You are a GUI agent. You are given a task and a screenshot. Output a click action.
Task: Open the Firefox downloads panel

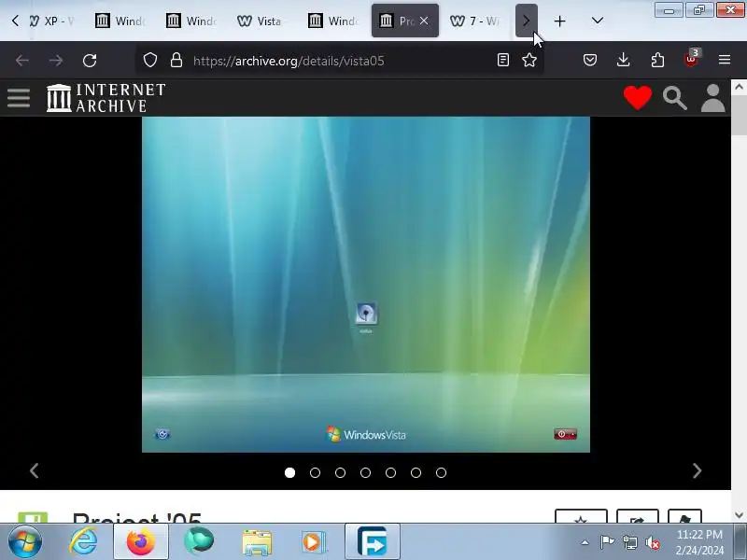pos(623,60)
